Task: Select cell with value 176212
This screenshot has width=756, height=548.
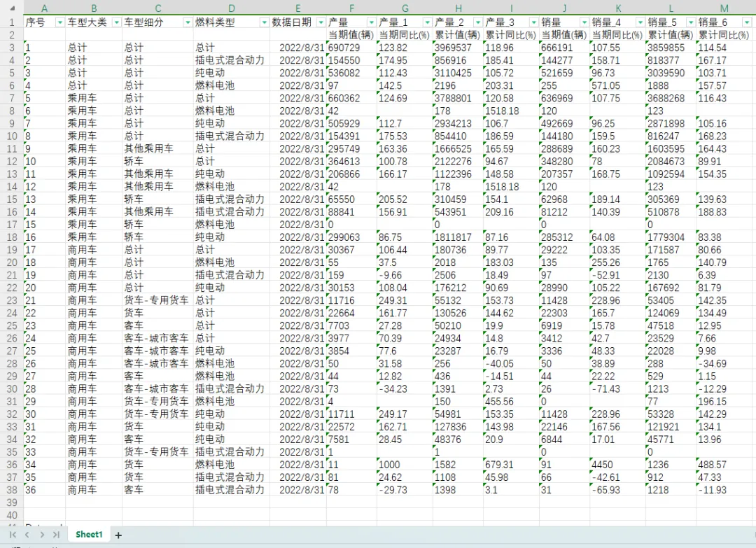Action: coord(458,287)
